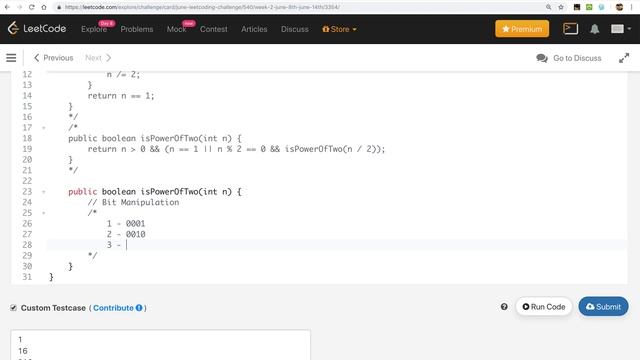Image resolution: width=640 pixels, height=360 pixels.
Task: Click the recursive return statement on line 19
Action: 236,149
